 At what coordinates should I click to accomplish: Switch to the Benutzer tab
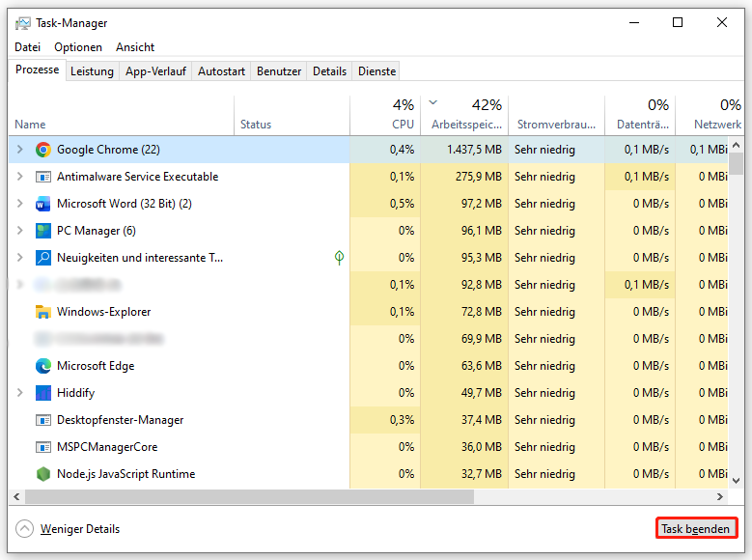[279, 71]
